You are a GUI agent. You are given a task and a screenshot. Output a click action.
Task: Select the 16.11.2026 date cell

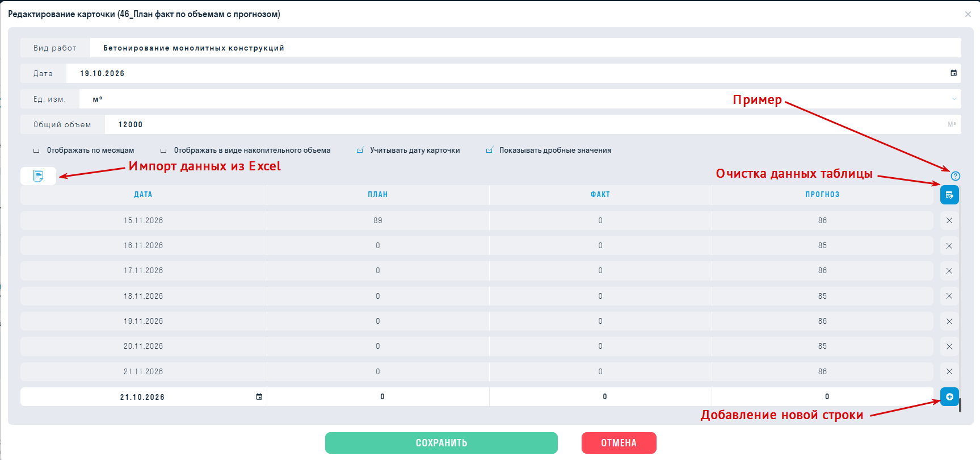(144, 246)
